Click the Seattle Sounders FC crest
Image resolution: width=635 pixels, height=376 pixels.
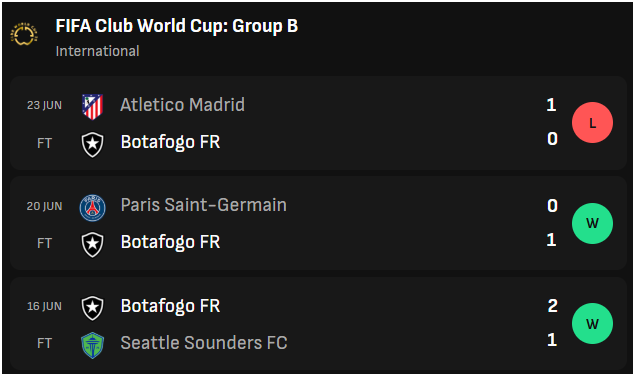pyautogui.click(x=93, y=345)
